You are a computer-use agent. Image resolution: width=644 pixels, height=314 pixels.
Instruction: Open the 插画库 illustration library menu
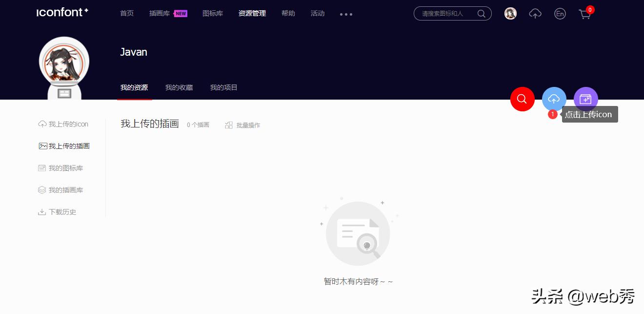point(160,14)
